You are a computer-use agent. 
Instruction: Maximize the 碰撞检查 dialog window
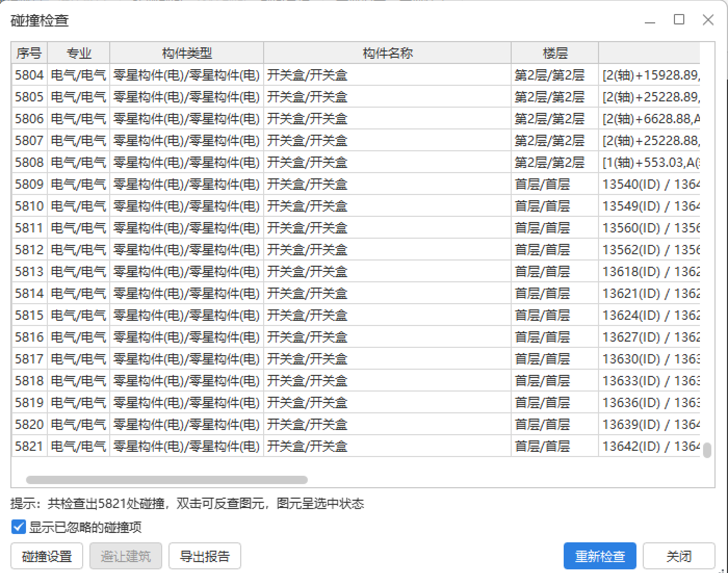(679, 20)
